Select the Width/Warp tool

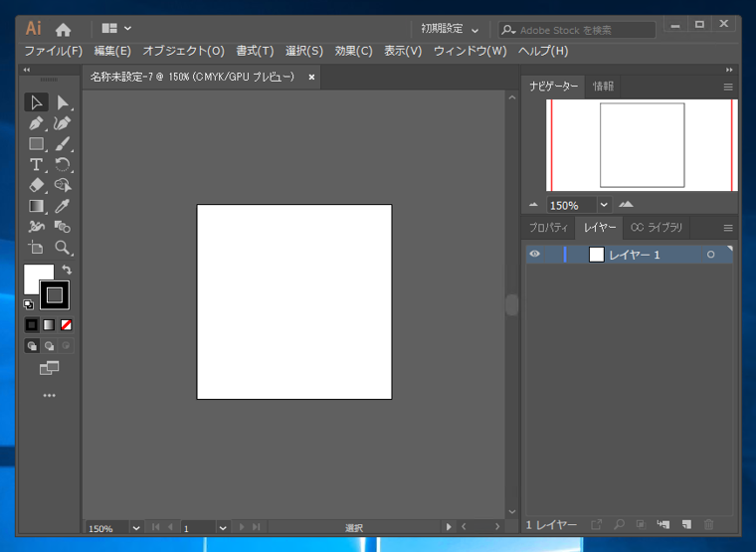point(36,227)
